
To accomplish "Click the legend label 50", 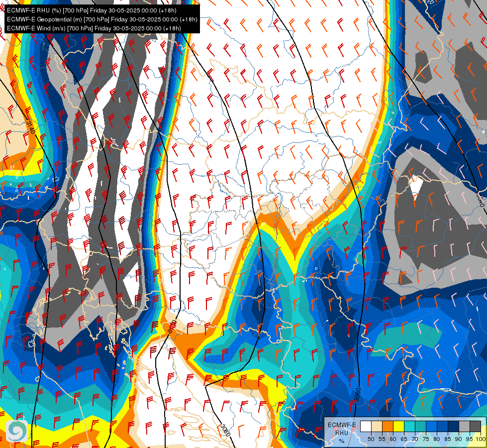I will coord(371,439).
